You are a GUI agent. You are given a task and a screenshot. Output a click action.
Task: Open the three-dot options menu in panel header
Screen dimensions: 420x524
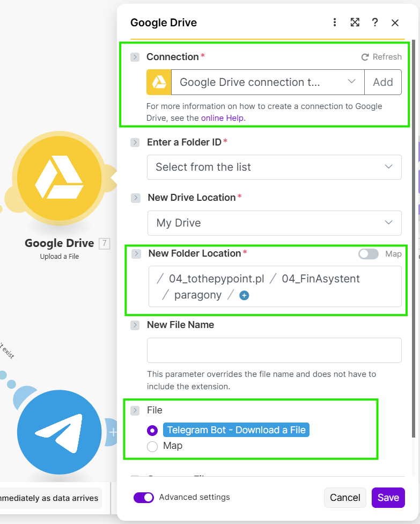(335, 23)
